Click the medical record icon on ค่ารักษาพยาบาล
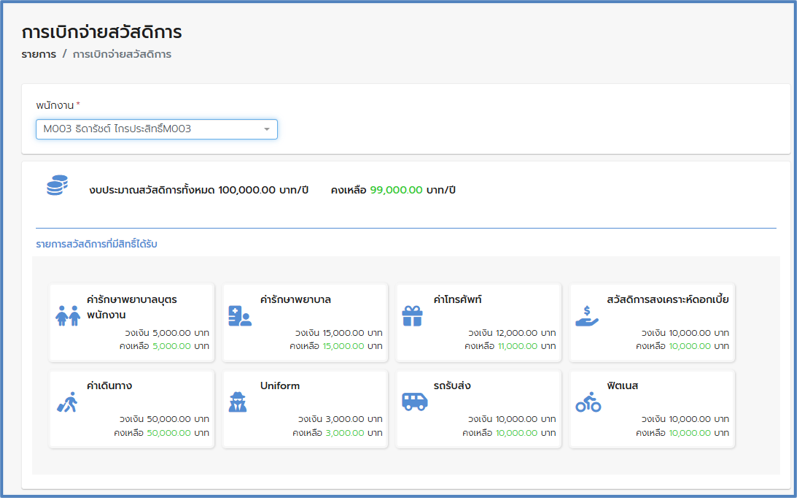This screenshot has height=498, width=797. coord(240,316)
